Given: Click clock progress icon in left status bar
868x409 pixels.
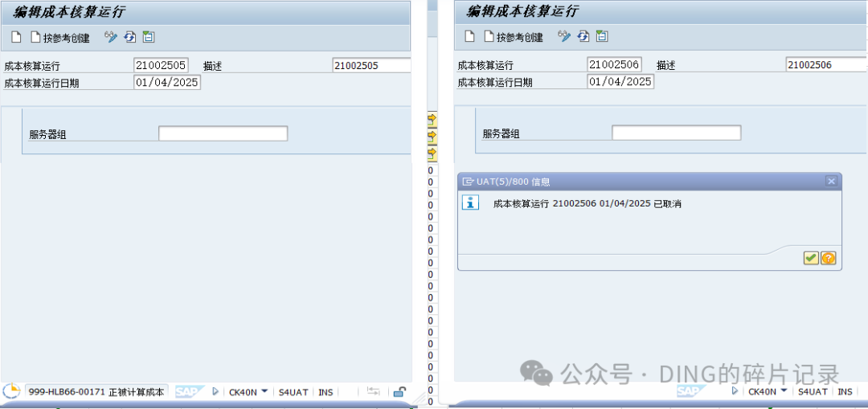Looking at the screenshot, I should [11, 391].
